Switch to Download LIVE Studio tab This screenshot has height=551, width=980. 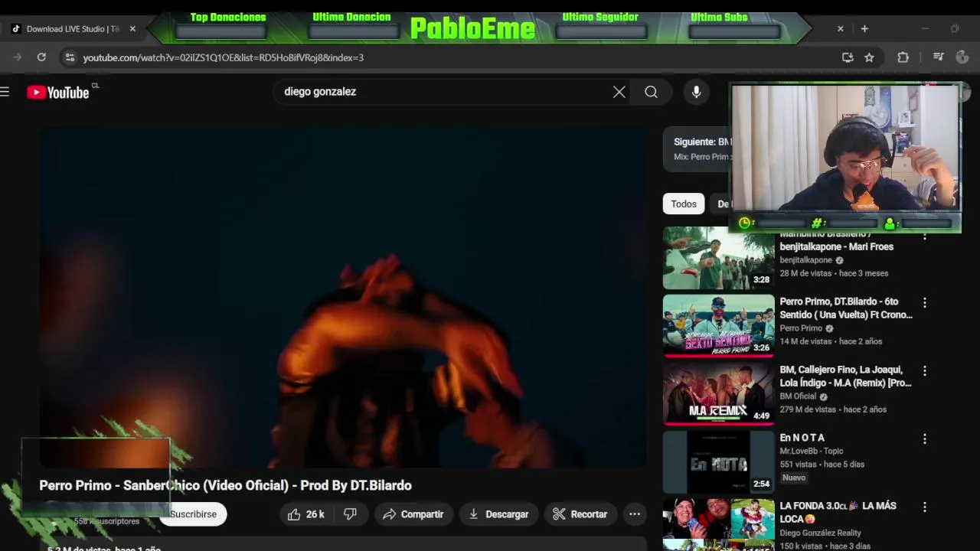coord(73,29)
